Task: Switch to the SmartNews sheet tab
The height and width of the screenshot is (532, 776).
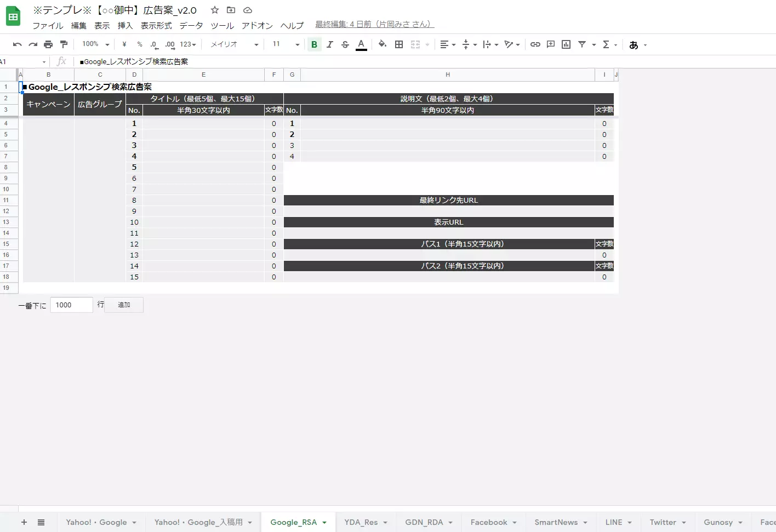Action: pyautogui.click(x=556, y=522)
